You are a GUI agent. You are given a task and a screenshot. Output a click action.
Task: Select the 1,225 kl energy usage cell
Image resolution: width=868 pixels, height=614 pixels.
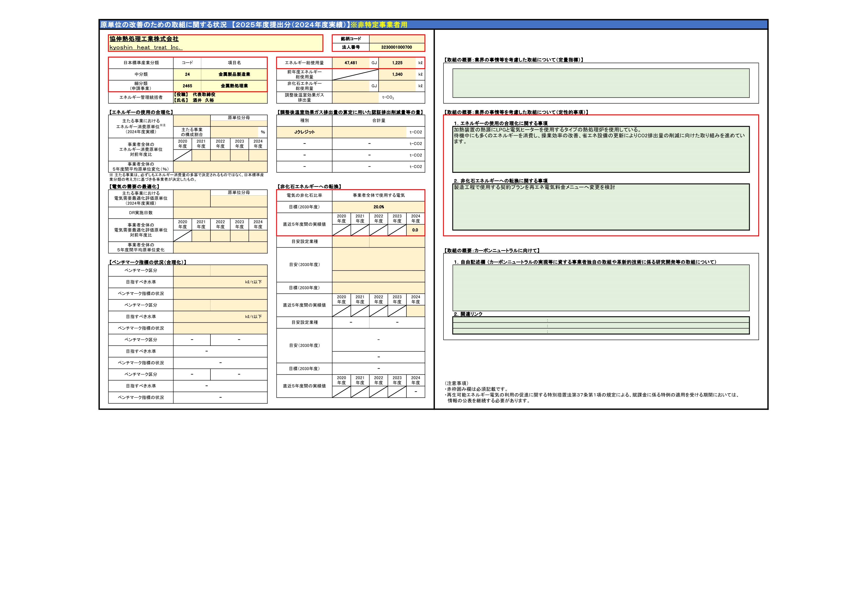click(397, 63)
